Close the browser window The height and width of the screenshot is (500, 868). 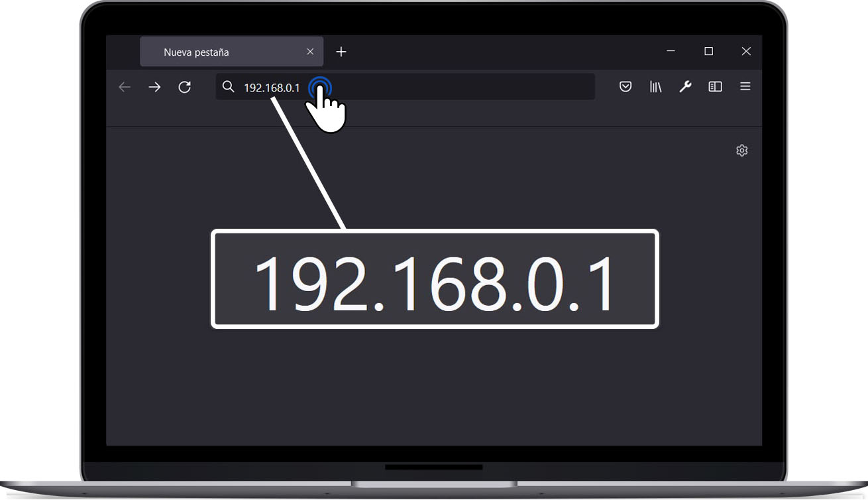(x=746, y=51)
